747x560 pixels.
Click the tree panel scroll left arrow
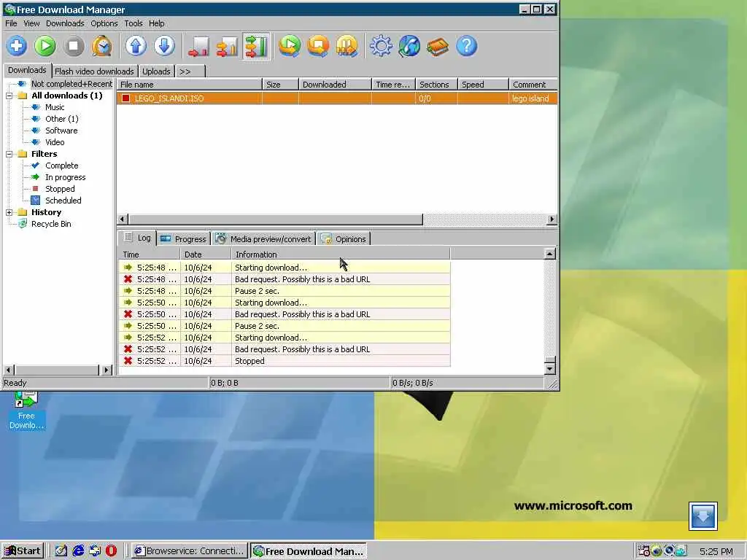coord(9,370)
